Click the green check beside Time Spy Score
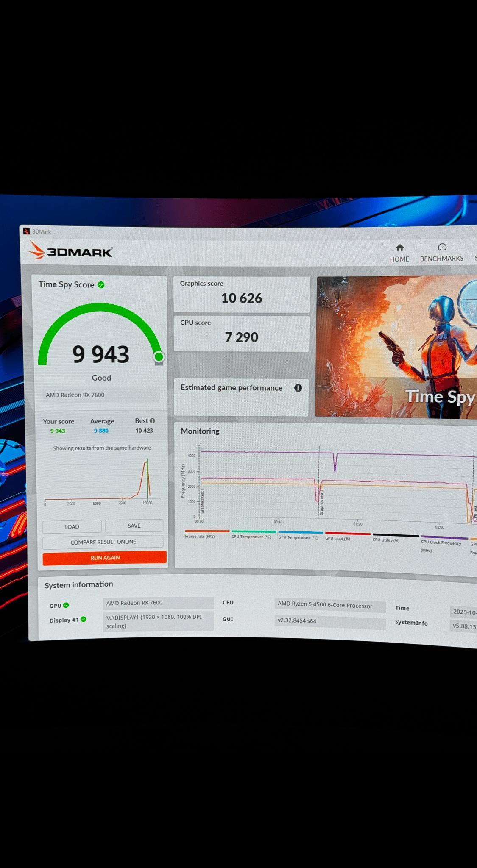 (101, 285)
